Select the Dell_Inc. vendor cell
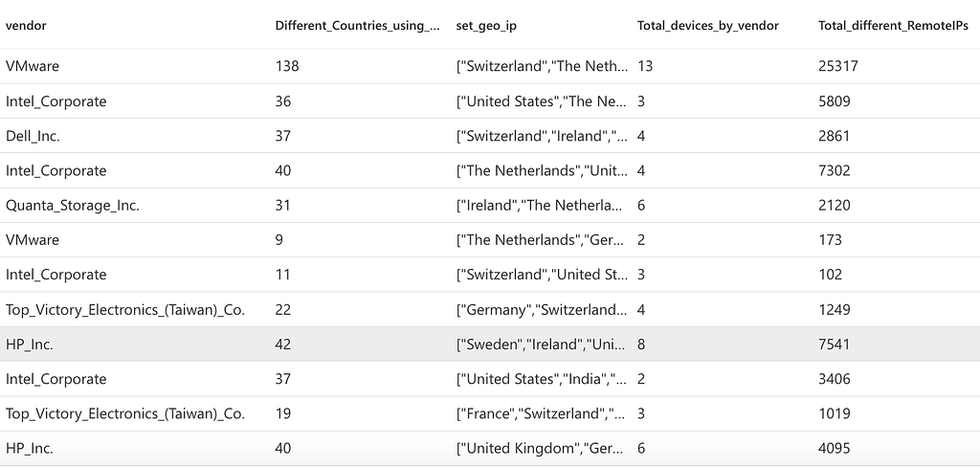 [x=33, y=136]
